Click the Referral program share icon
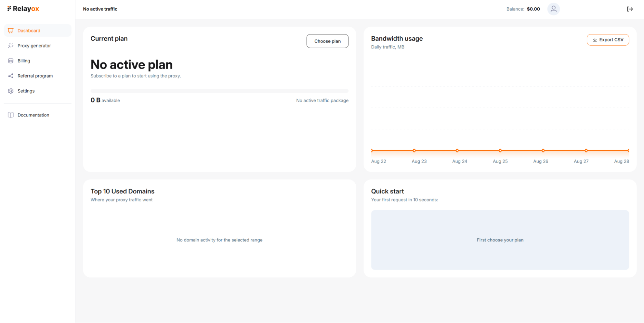 [11, 76]
